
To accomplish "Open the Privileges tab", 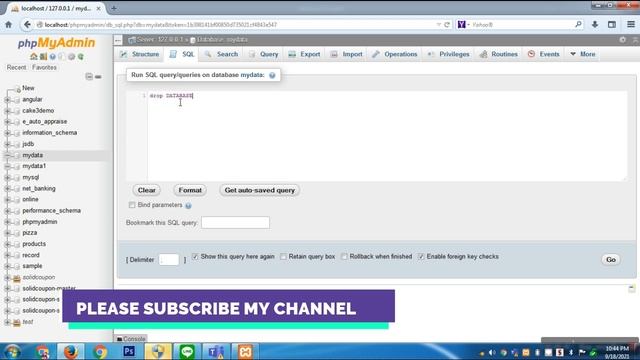I will (x=449, y=54).
